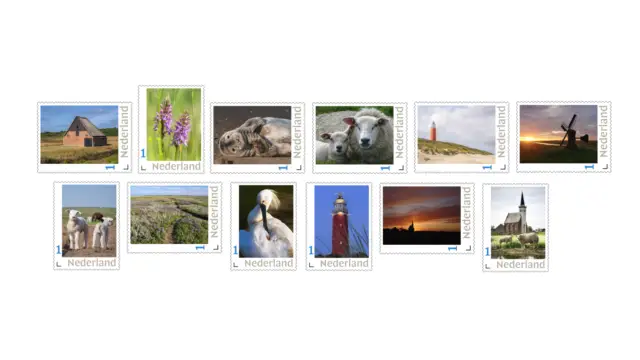Click blue '1' value on orchid stamp
The width and height of the screenshot is (640, 360).
[143, 153]
